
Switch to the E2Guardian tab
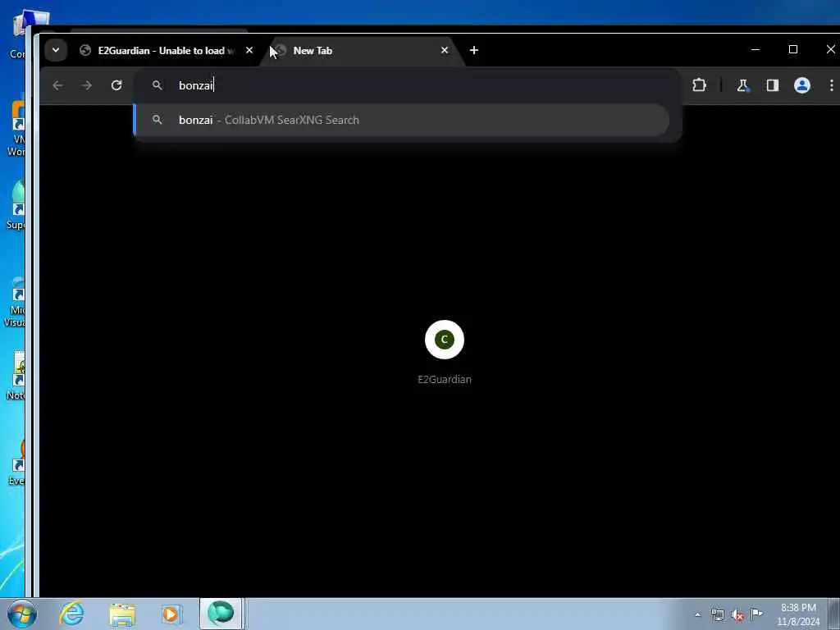tap(166, 50)
